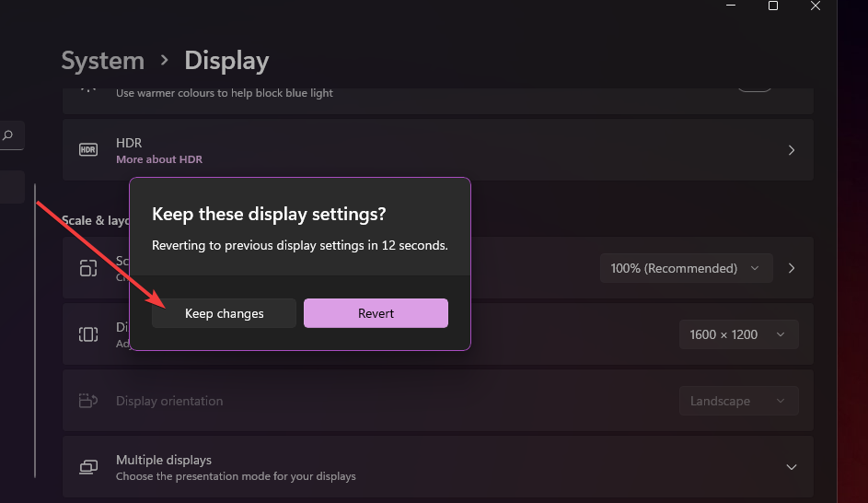
Task: Click the Display resolution icon
Action: point(88,334)
